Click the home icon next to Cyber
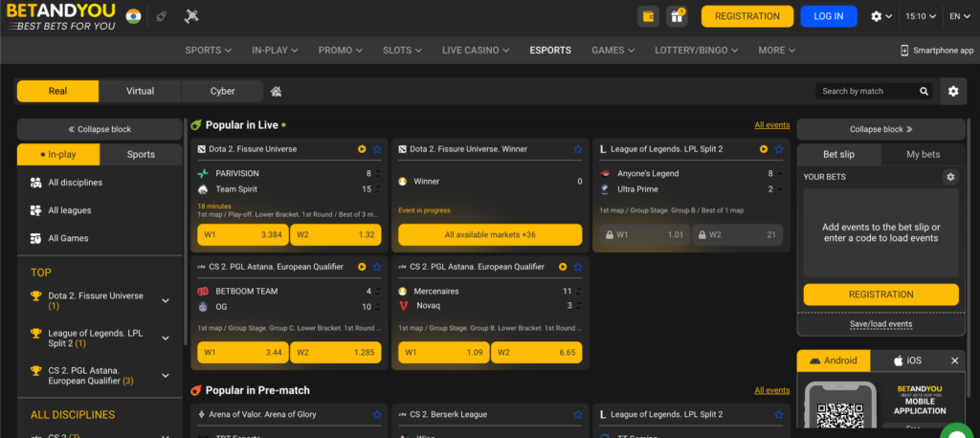This screenshot has width=980, height=438. pyautogui.click(x=276, y=91)
